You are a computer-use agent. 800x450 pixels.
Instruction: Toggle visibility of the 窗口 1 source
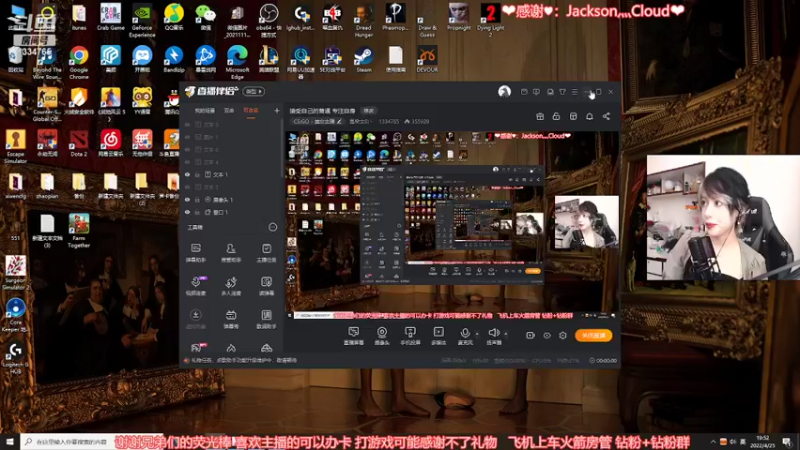[x=187, y=212]
